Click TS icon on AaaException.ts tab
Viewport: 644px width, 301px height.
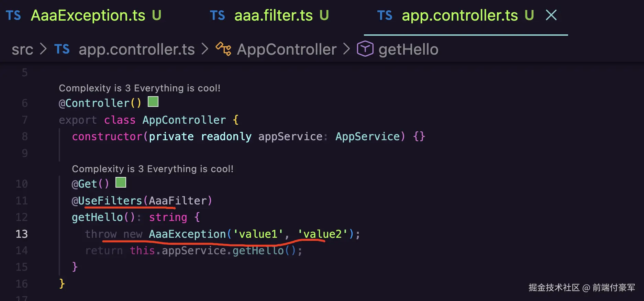[13, 15]
